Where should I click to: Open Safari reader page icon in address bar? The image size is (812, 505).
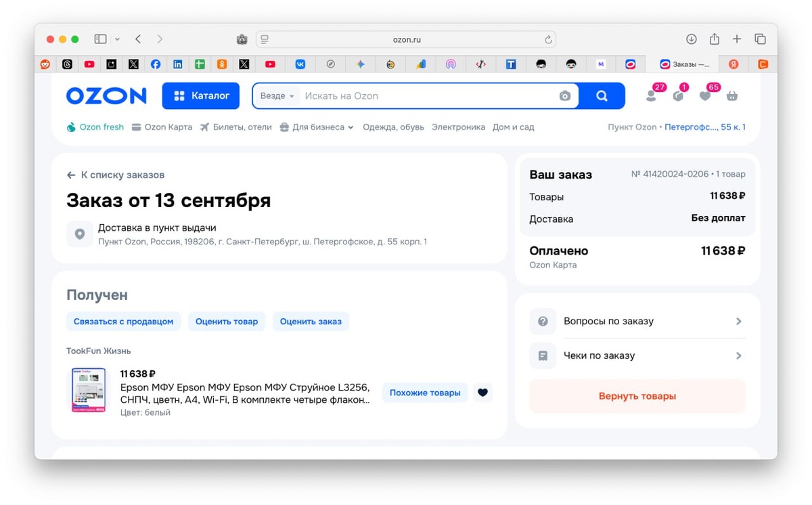[x=265, y=39]
